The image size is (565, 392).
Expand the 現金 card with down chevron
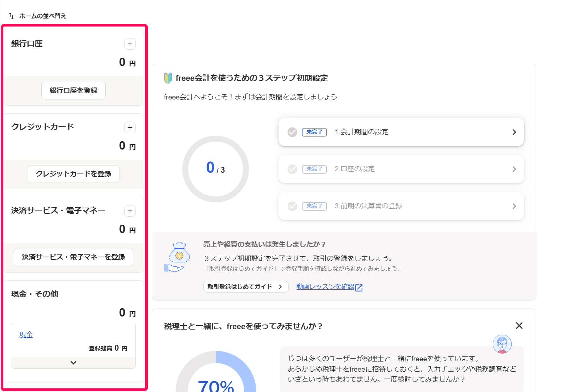[73, 363]
